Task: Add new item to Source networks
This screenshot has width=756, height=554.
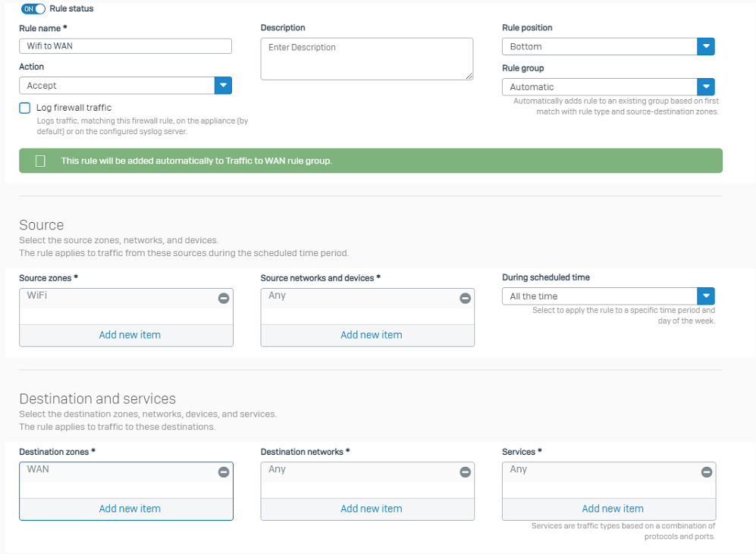Action: pos(371,335)
